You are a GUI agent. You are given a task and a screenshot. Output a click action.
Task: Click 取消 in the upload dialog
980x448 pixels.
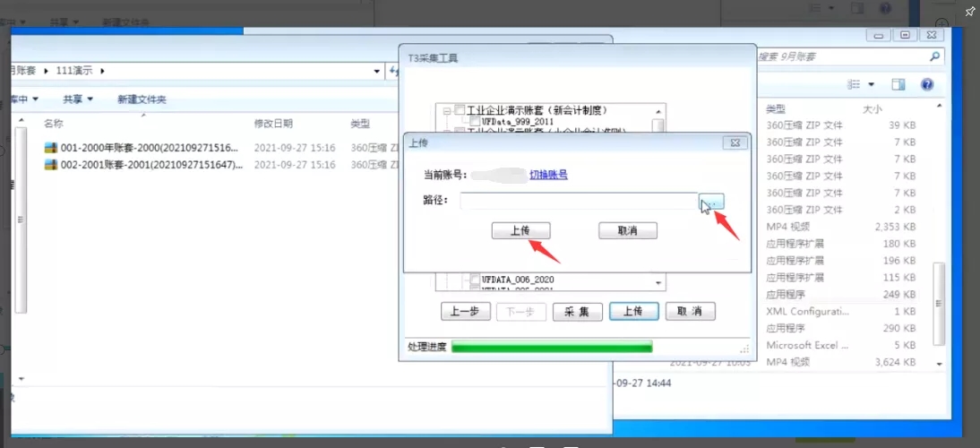tap(627, 230)
